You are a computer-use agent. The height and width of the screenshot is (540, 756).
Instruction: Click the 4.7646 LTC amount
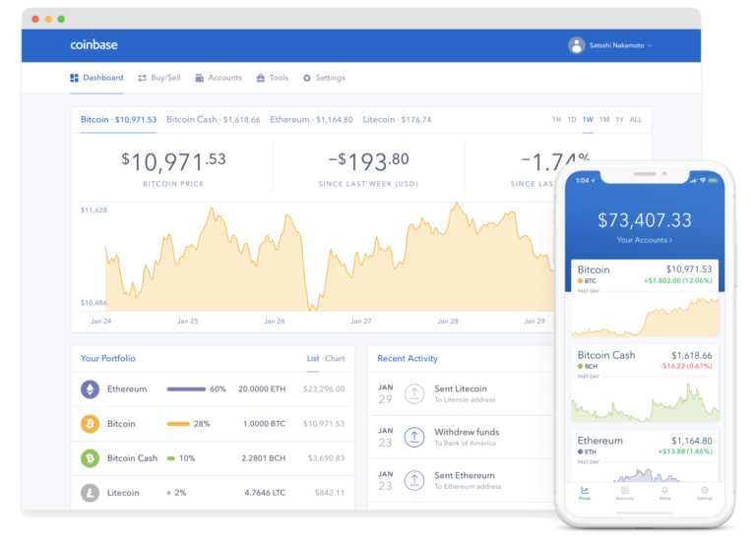point(265,493)
